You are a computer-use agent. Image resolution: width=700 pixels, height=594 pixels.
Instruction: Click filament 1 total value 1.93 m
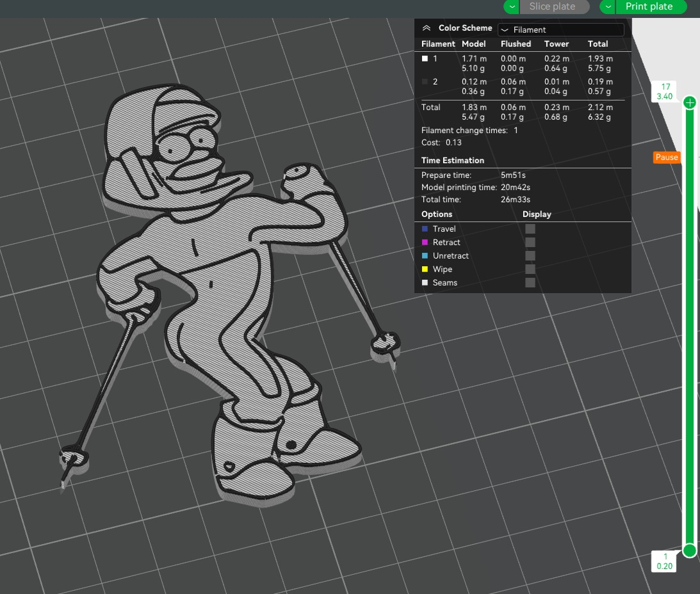point(601,58)
